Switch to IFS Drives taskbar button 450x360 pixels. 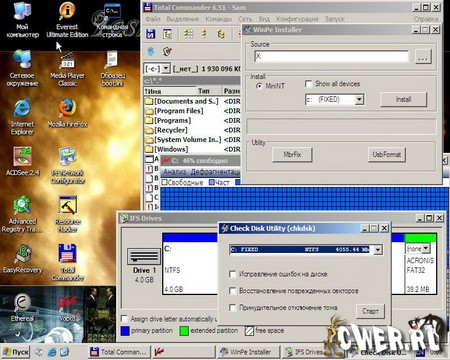305,352
